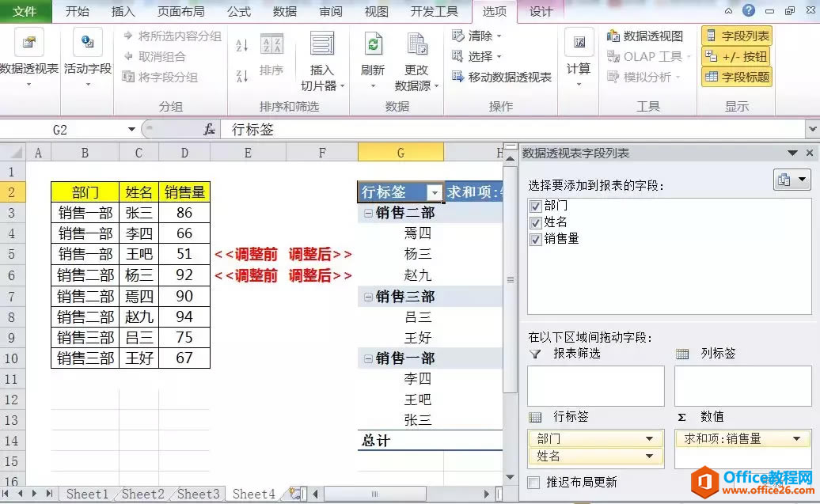
Task: Click the select all corner button
Action: (13, 153)
